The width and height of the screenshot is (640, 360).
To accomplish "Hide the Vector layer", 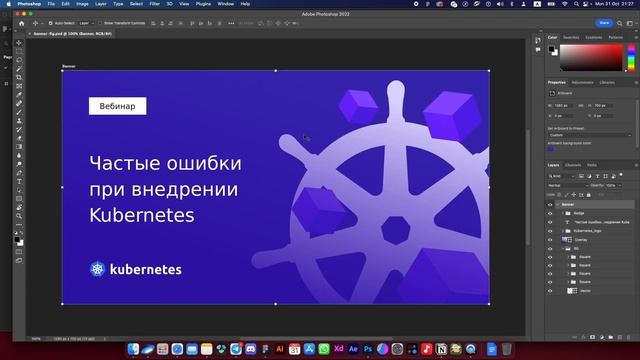I will (550, 291).
